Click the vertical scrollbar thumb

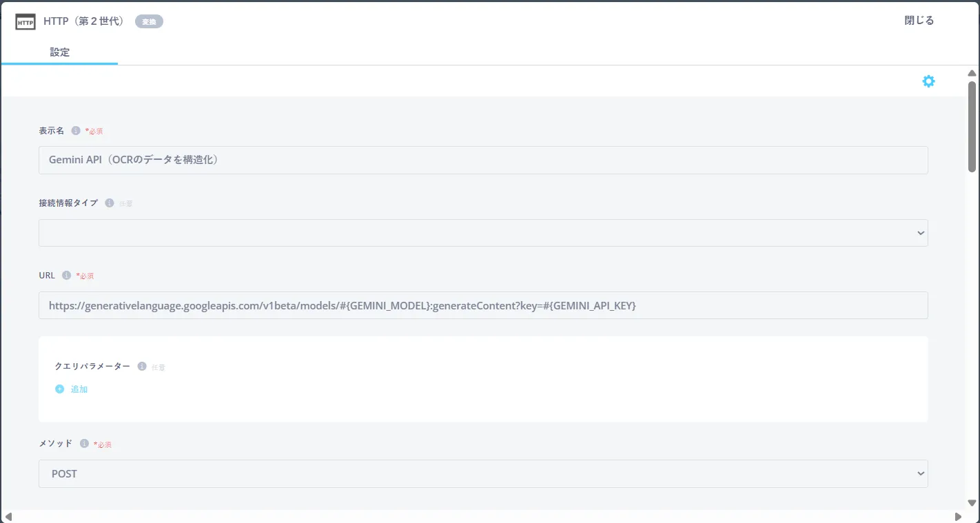[x=972, y=125]
